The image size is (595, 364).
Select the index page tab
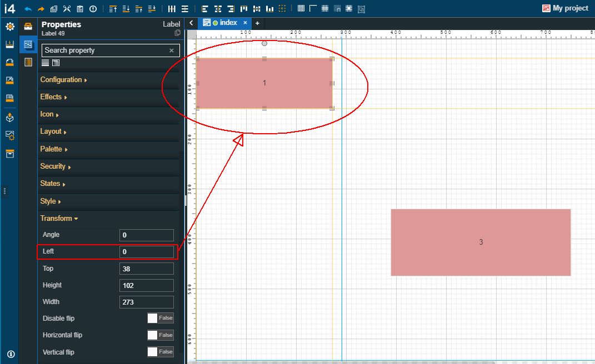point(225,23)
